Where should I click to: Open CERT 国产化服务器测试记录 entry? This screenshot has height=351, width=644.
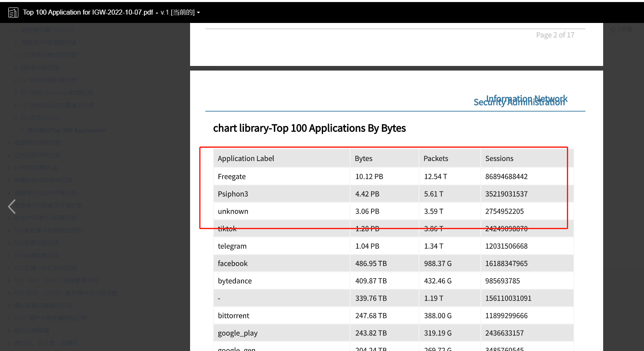(50, 318)
